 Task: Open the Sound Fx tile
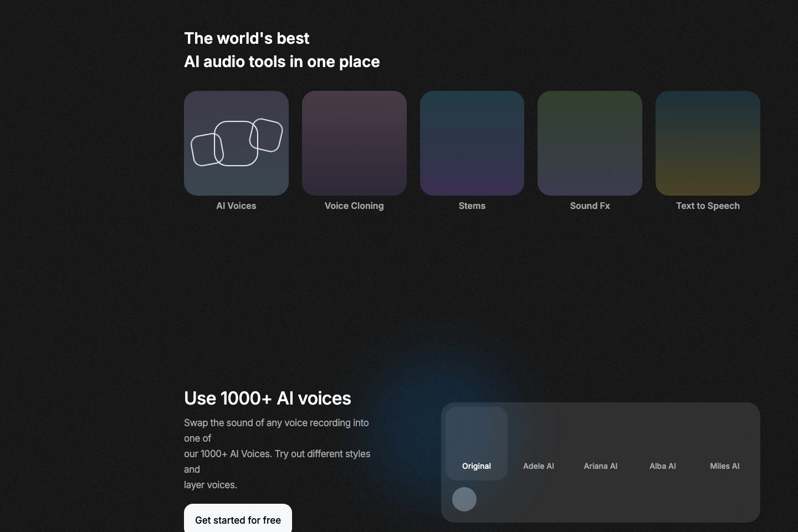590,143
